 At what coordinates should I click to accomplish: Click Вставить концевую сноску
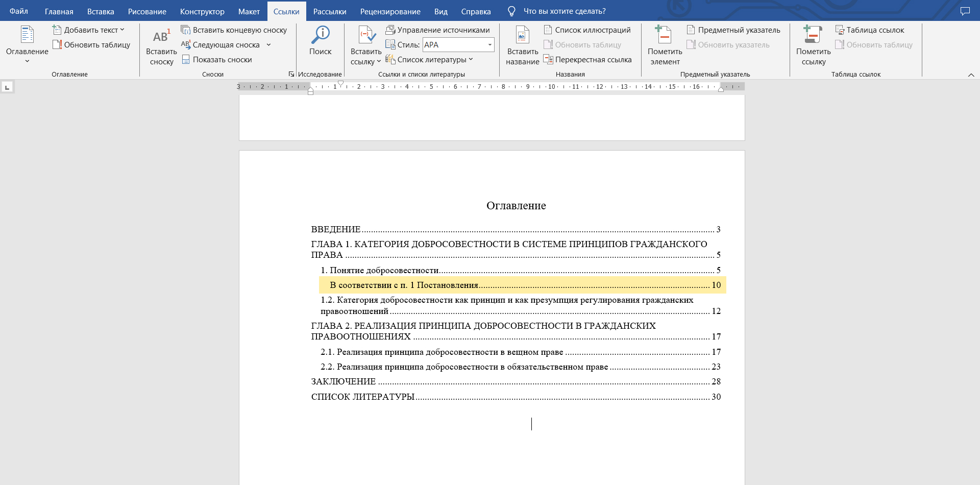tap(234, 30)
